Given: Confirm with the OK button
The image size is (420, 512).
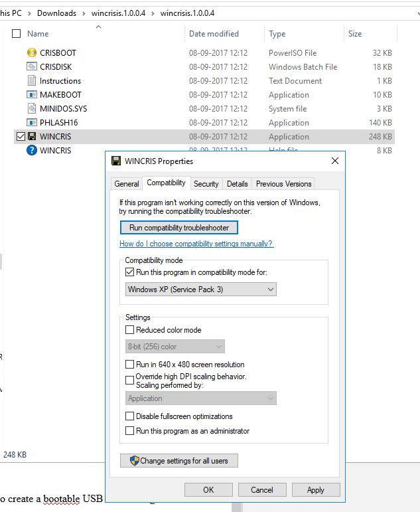Looking at the screenshot, I should click(208, 490).
